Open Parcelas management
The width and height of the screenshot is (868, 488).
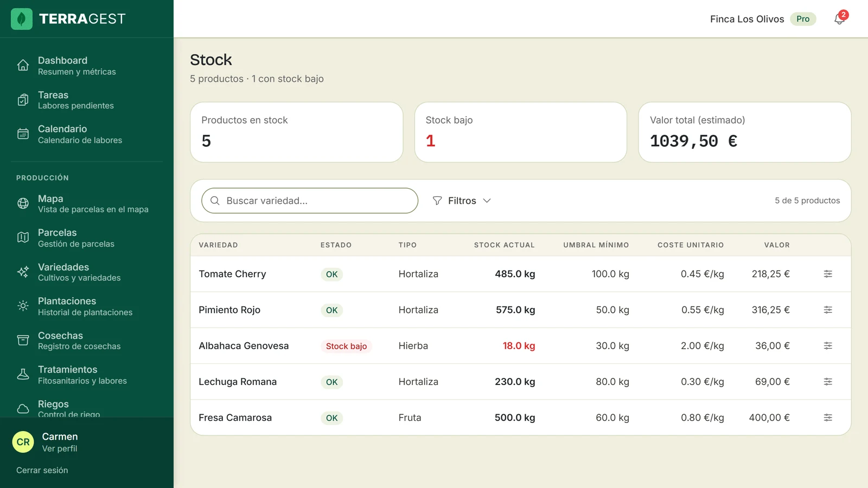click(x=87, y=237)
